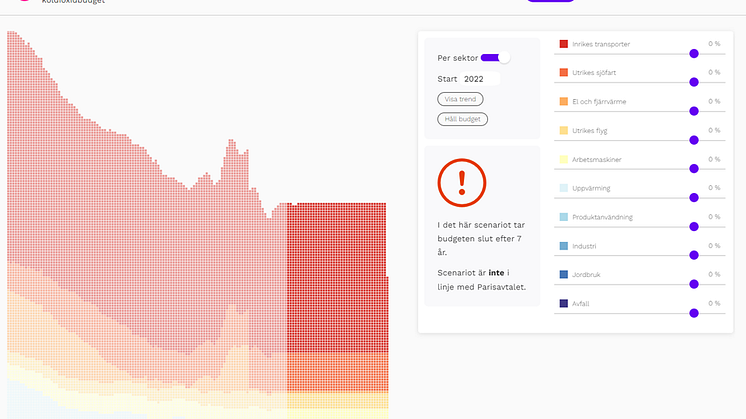Click the Utrikes sjöfart slider handle
The width and height of the screenshot is (746, 419).
click(x=694, y=82)
